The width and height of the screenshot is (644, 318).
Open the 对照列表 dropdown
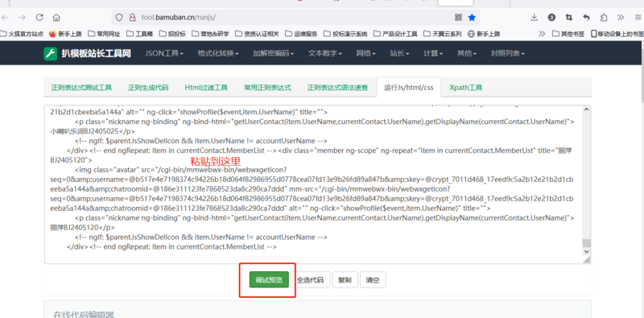pos(507,53)
